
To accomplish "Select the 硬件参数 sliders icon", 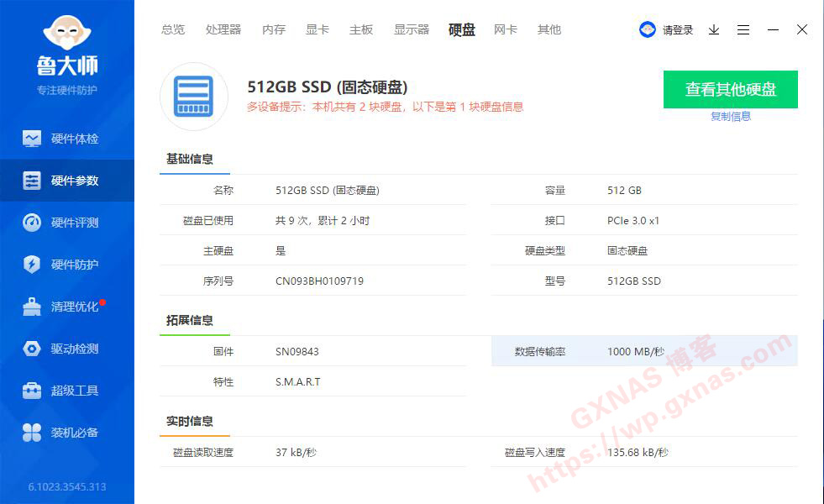I will pos(32,181).
